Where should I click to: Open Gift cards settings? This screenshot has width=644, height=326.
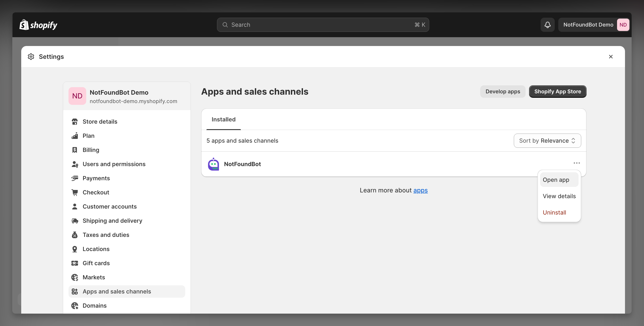click(x=127, y=263)
